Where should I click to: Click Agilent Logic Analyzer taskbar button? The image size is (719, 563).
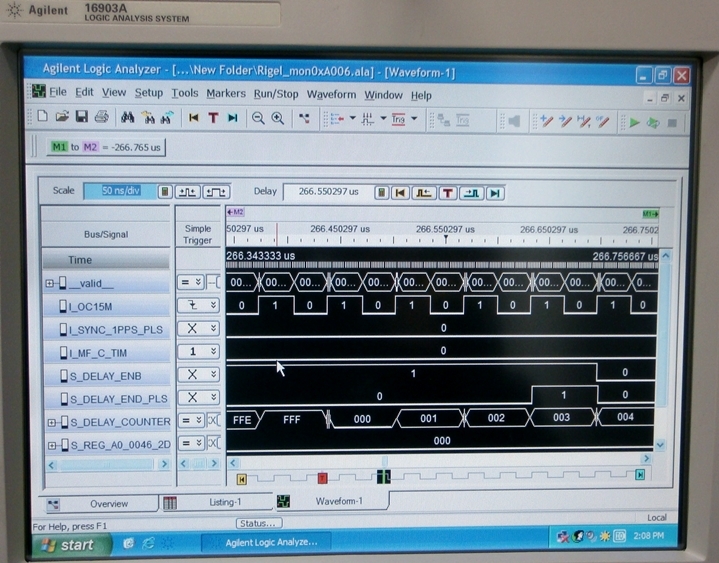266,542
